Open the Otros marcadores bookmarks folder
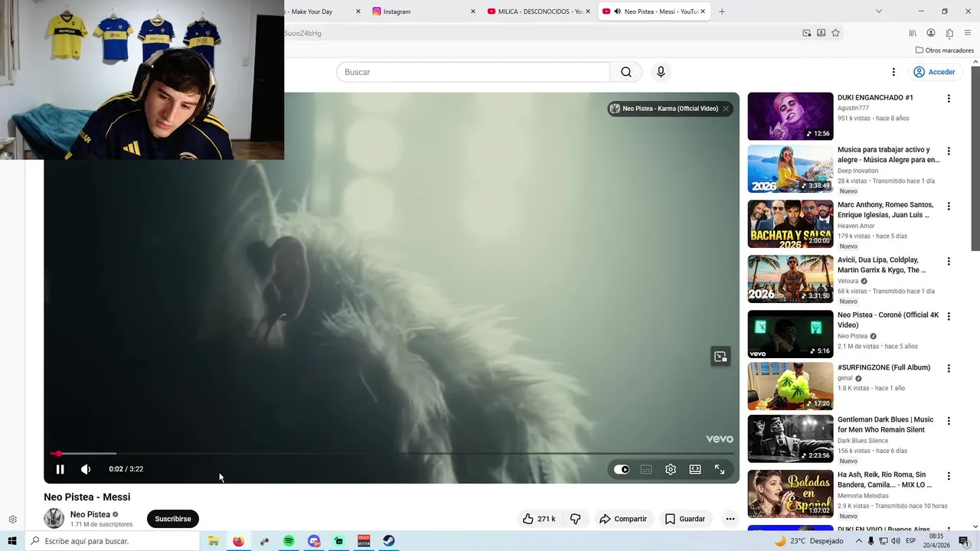This screenshot has width=980, height=551. [x=945, y=51]
